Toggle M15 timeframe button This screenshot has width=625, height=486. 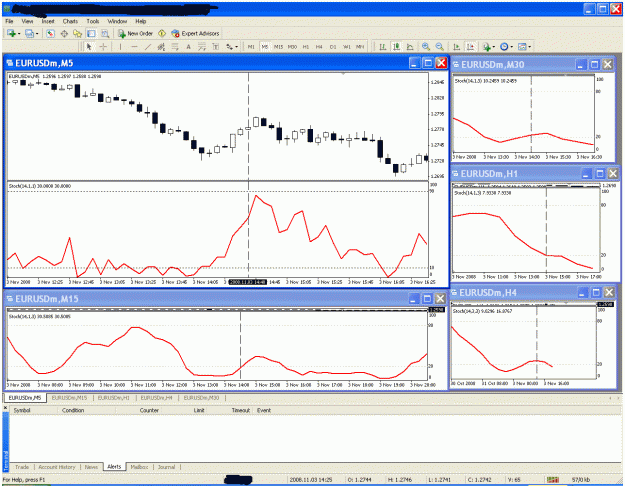pyautogui.click(x=278, y=47)
